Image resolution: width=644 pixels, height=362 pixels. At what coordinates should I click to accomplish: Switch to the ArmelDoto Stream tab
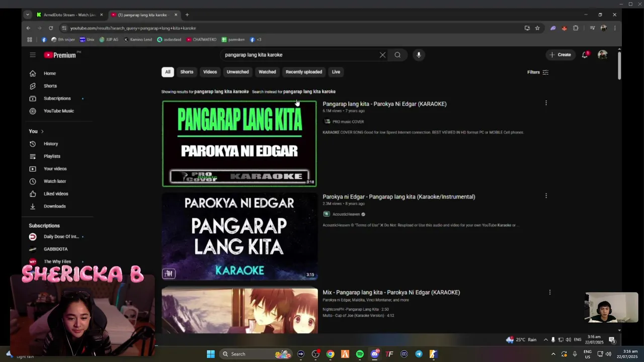pos(69,15)
